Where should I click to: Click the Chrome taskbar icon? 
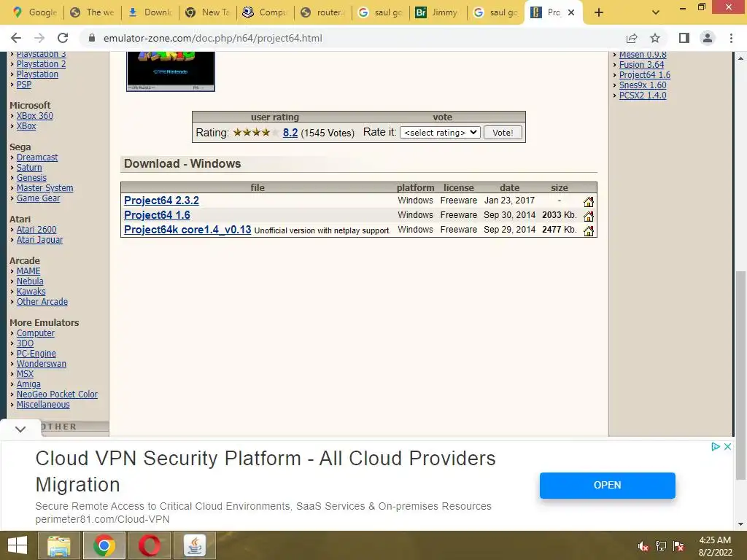(104, 545)
